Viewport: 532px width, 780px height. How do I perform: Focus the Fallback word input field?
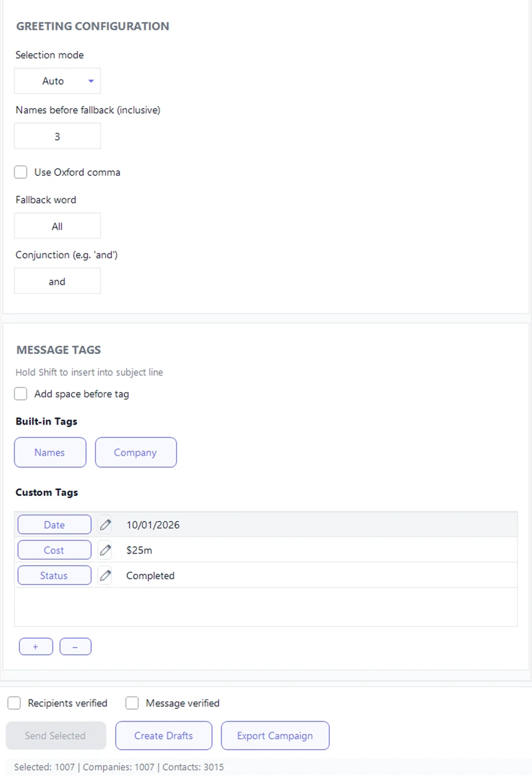[x=57, y=226]
